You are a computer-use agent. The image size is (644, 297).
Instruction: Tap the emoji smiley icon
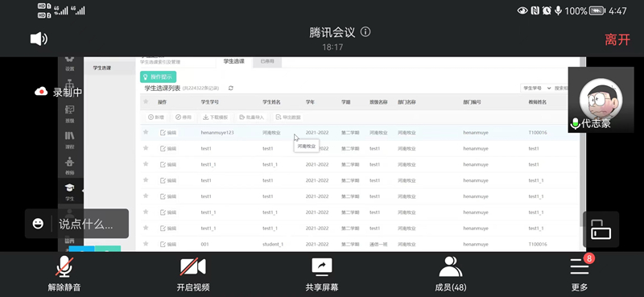[x=38, y=224]
